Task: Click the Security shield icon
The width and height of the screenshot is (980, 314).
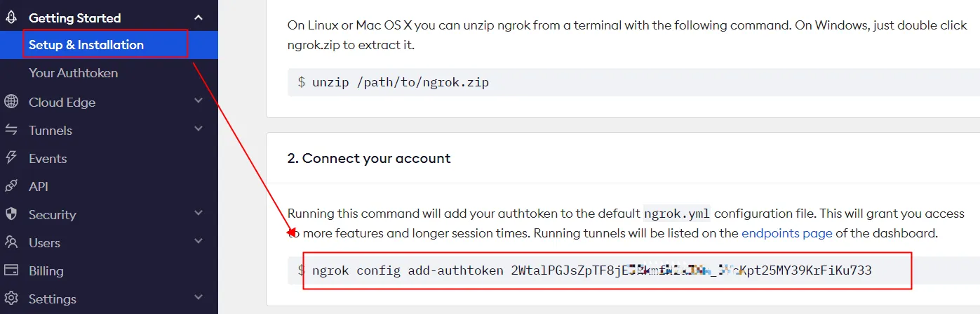Action: (11, 214)
